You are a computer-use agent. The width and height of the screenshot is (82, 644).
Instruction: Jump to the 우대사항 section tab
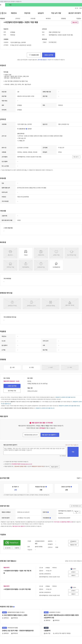point(33,18)
